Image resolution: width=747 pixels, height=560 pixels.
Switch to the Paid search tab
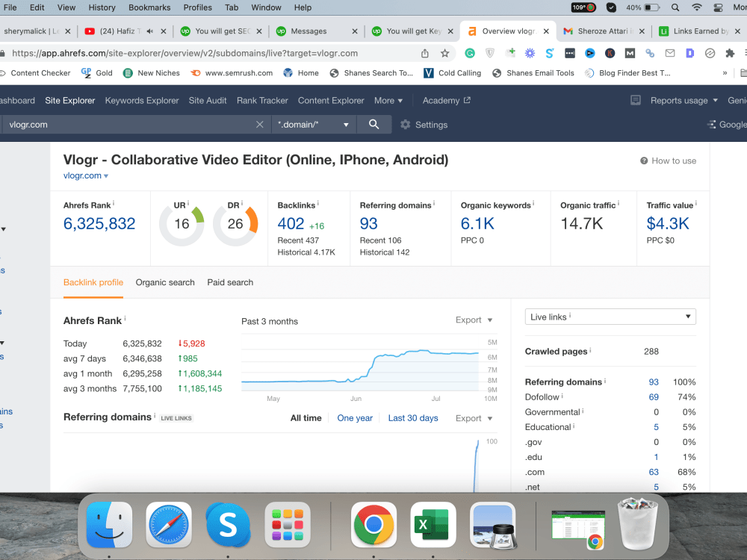[x=230, y=282]
